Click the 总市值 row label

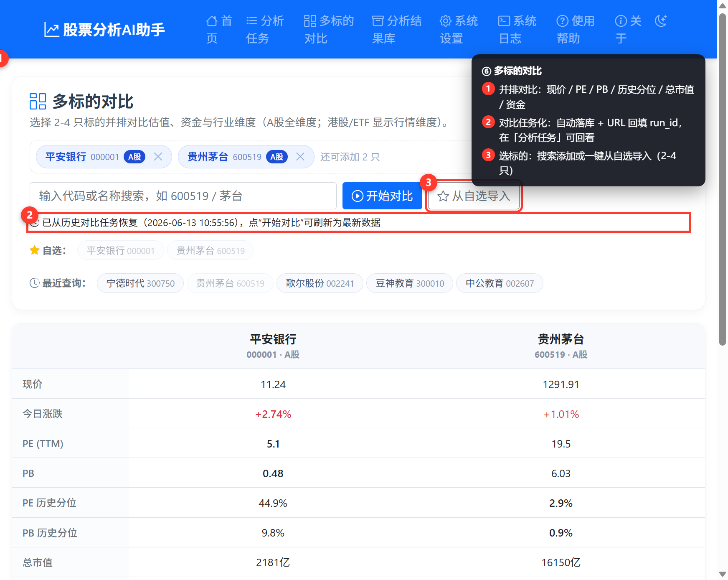click(x=38, y=562)
